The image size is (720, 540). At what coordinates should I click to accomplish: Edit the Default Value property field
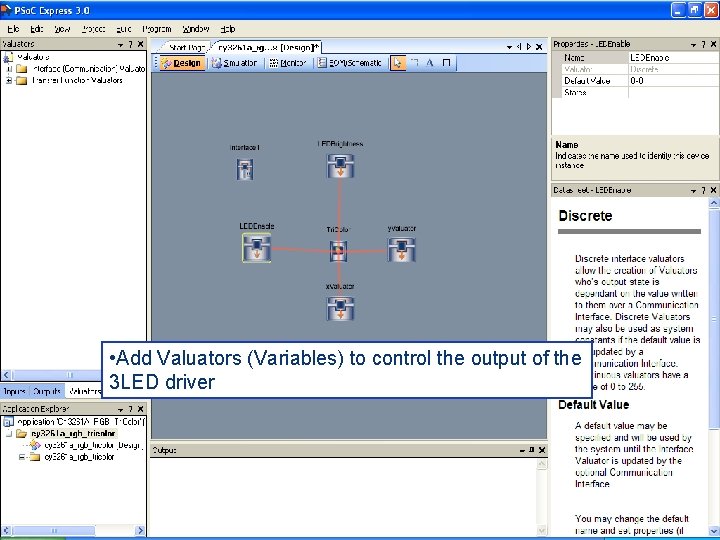pos(673,81)
